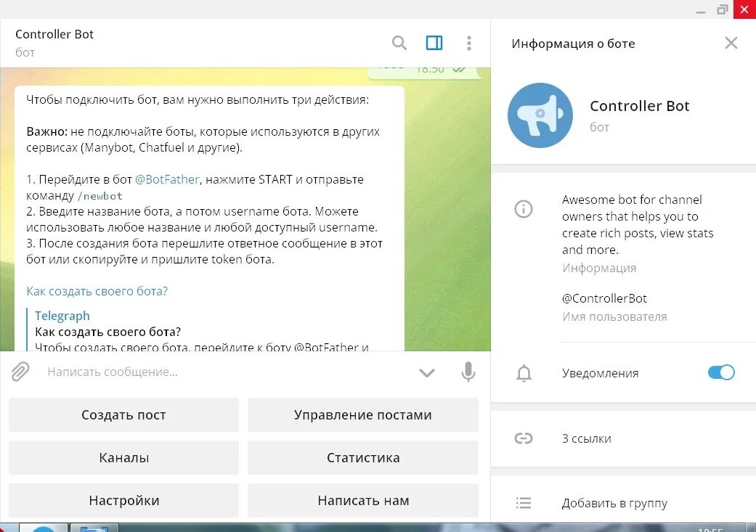The height and width of the screenshot is (532, 756).
Task: Choose the Каналы bot button
Action: point(124,458)
